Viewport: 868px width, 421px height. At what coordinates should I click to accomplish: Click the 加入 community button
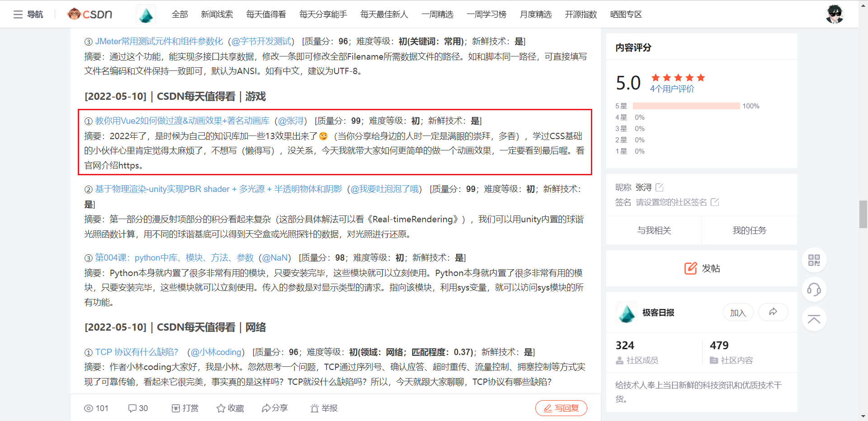pos(738,313)
